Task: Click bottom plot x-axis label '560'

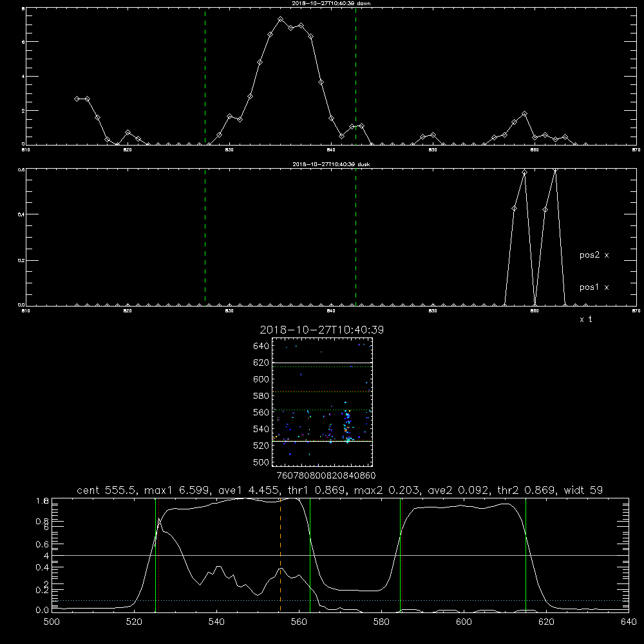Action: click(x=299, y=622)
